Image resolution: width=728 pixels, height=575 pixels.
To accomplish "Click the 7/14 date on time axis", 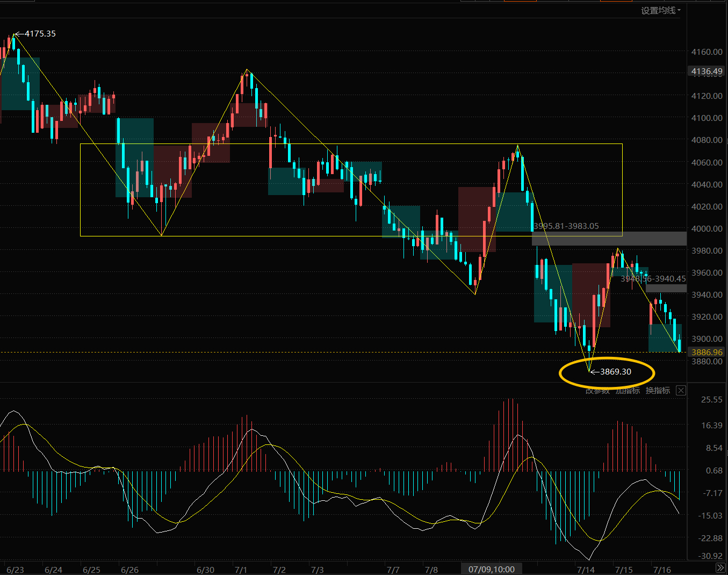I will pos(586,570).
